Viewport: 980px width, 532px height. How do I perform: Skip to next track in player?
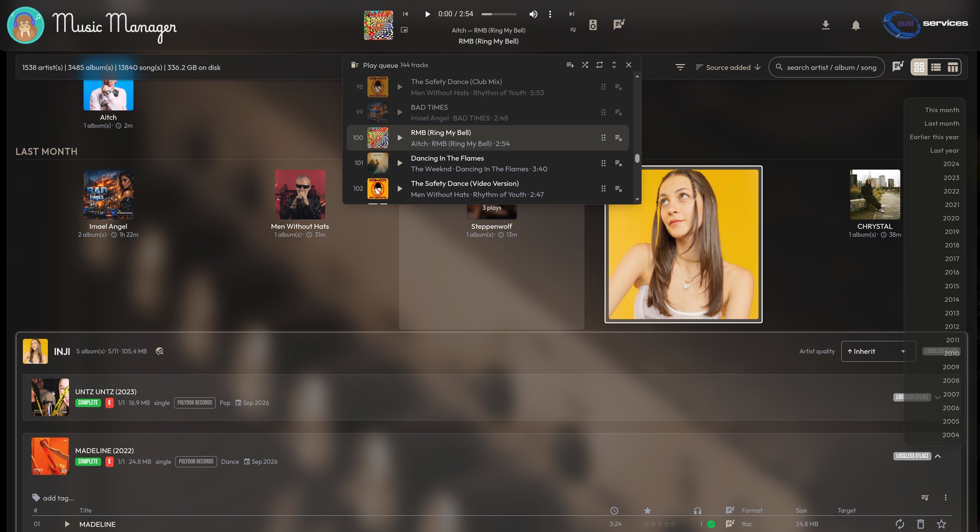coord(572,14)
